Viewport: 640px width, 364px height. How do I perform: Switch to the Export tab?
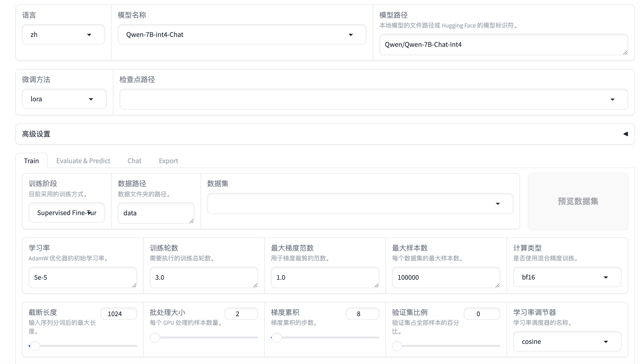[x=168, y=161]
